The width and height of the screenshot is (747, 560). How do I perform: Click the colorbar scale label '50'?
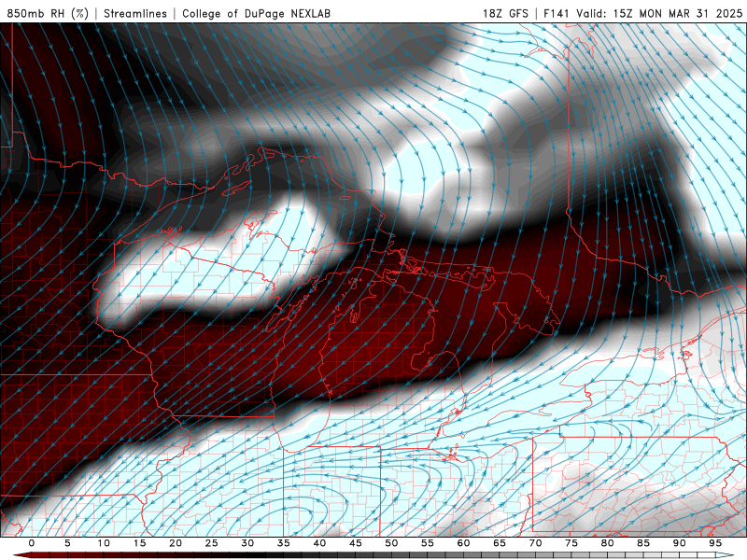(x=391, y=543)
